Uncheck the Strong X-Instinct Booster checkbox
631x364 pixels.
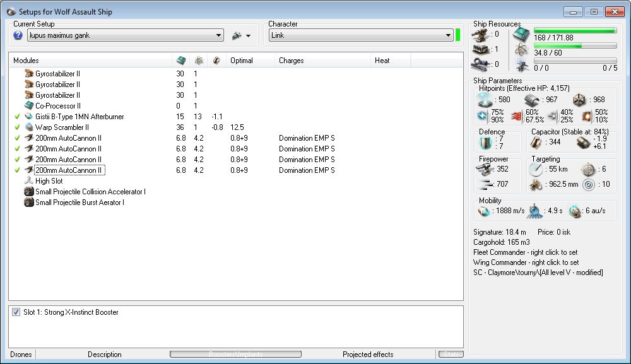pos(16,312)
